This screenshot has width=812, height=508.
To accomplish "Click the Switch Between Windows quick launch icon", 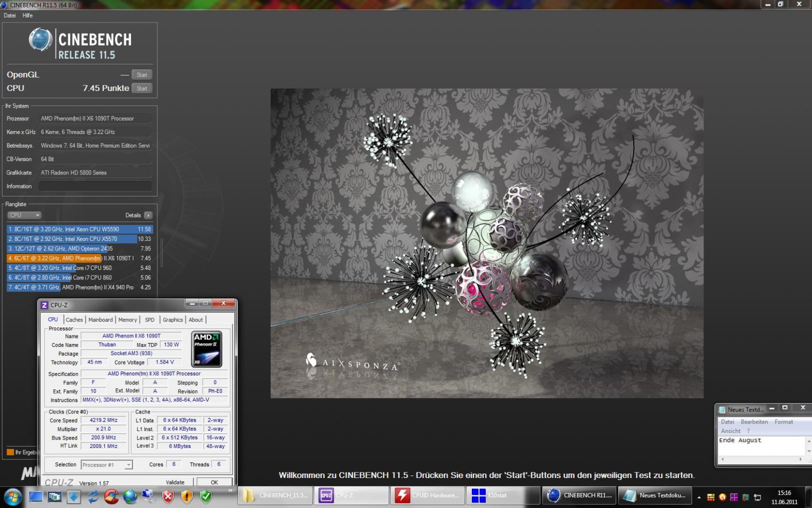I will [x=54, y=496].
